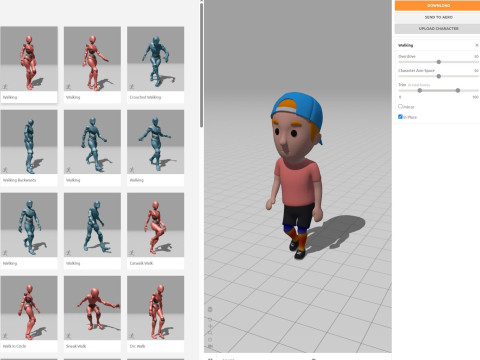The width and height of the screenshot is (480, 360).
Task: Grab the Trim slider start handle
Action: 420,90
